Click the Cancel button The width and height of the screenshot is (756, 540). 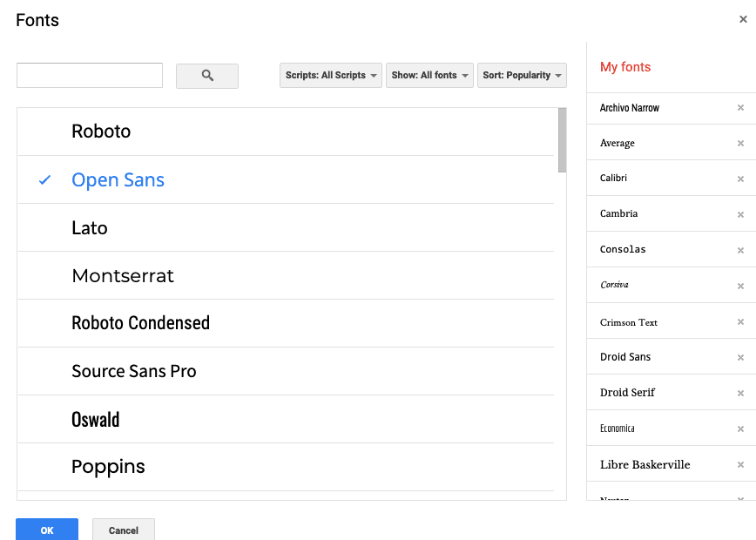(x=124, y=530)
